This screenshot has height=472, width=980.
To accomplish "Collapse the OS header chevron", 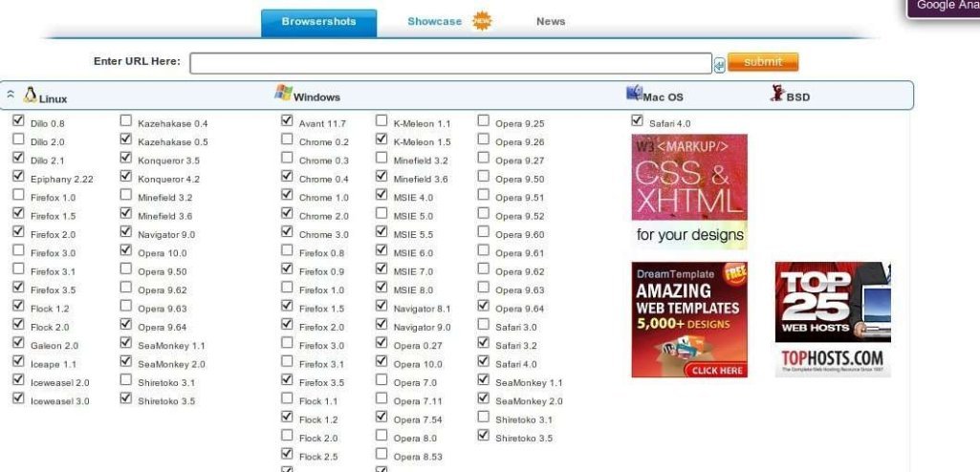I will pyautogui.click(x=10, y=95).
